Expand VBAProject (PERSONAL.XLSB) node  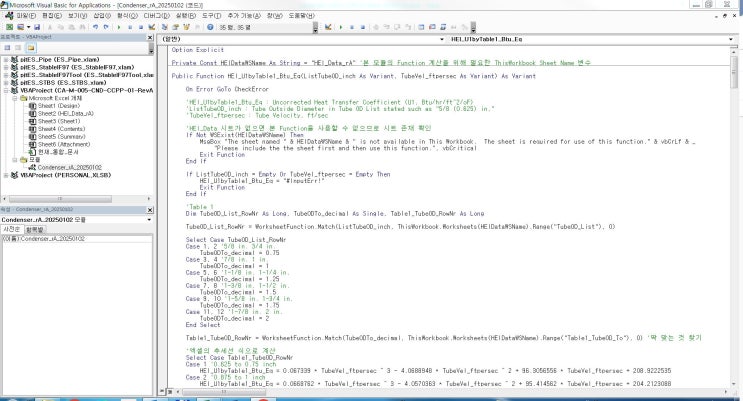[x=6, y=175]
